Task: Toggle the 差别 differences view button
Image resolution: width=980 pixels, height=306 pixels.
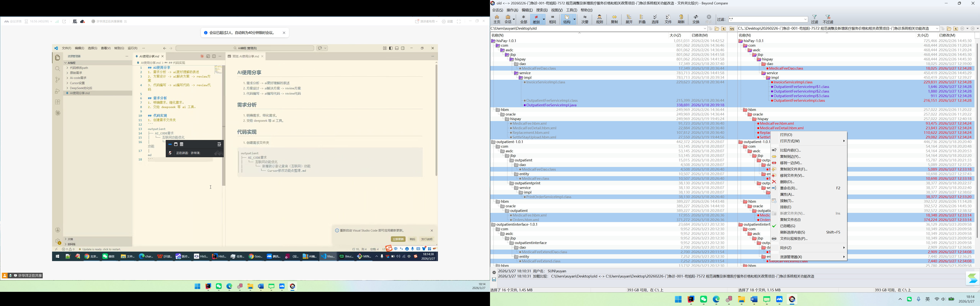Action: pyautogui.click(x=536, y=19)
